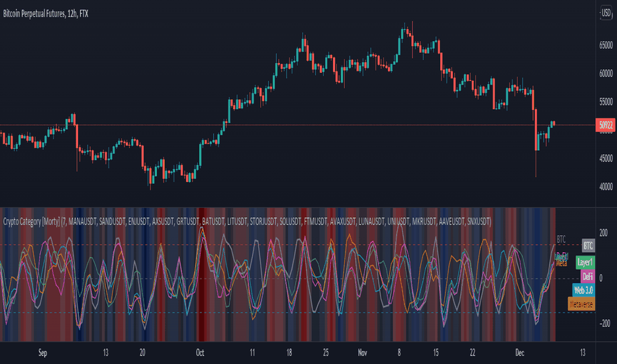Viewport: 617px width, 364px height.
Task: Select the current price label 50922
Action: tap(606, 125)
